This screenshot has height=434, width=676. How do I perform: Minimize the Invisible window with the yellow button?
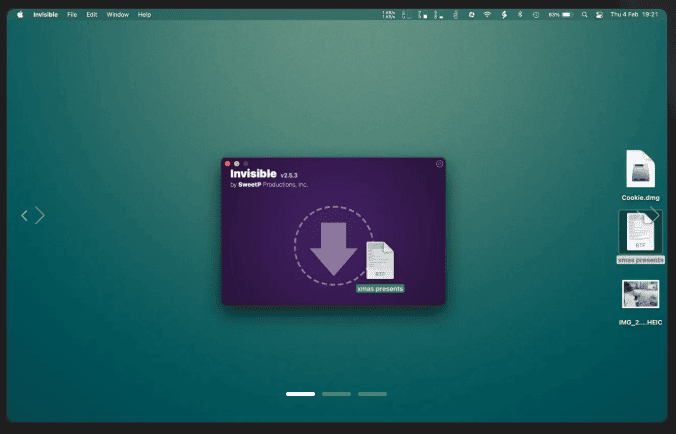click(237, 164)
